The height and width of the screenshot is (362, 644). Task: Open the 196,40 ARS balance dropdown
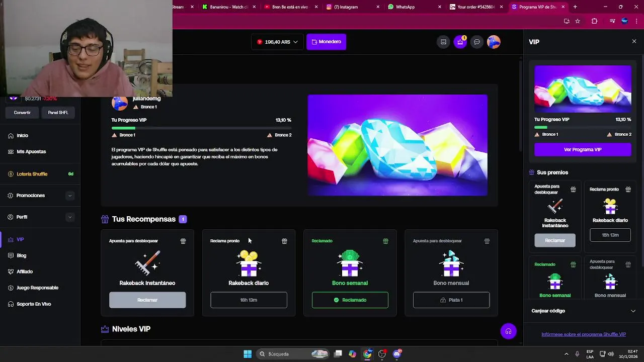[278, 42]
